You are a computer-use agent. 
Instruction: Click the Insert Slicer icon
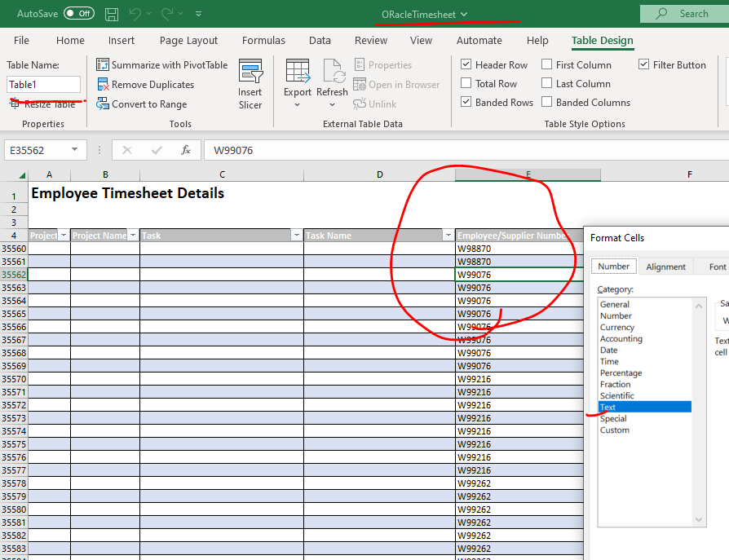250,71
